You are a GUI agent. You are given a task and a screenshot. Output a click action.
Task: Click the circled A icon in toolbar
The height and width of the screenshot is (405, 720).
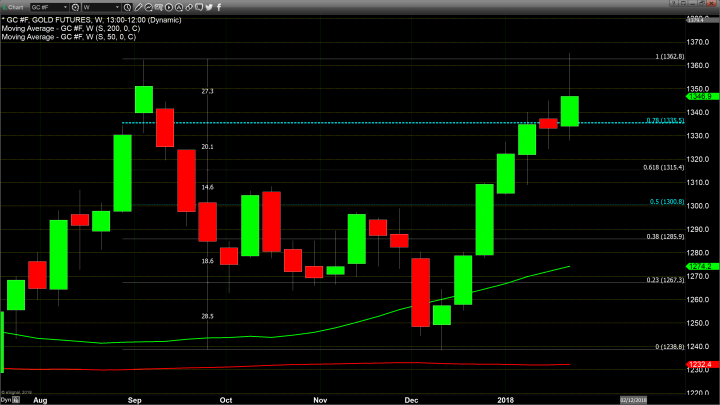[179, 7]
